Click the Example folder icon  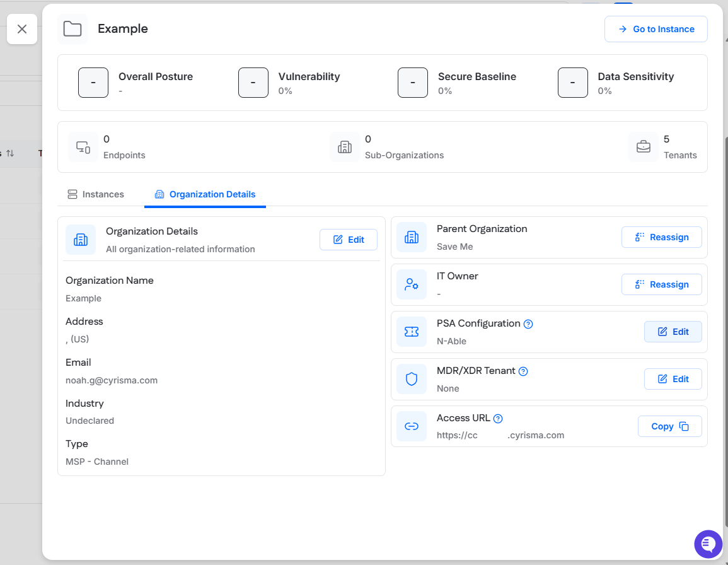click(72, 29)
